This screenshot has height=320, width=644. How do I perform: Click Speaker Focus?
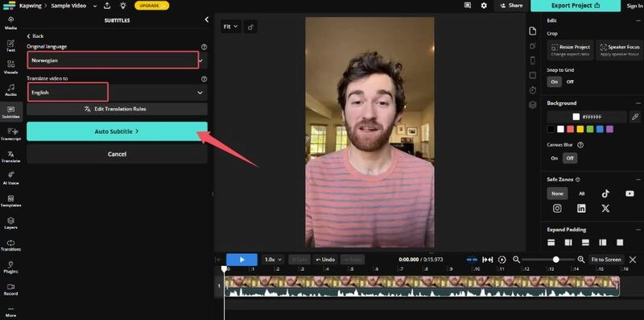pos(619,50)
